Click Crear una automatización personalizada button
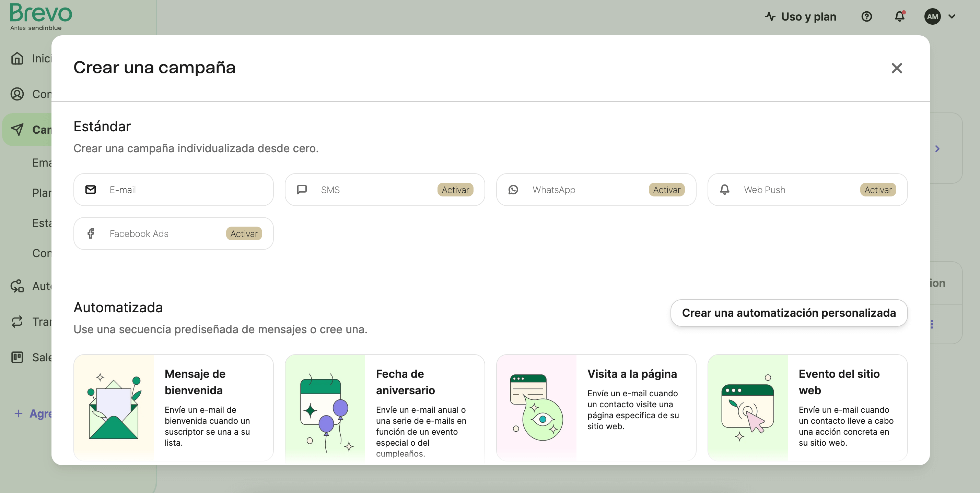The image size is (980, 493). (x=789, y=313)
